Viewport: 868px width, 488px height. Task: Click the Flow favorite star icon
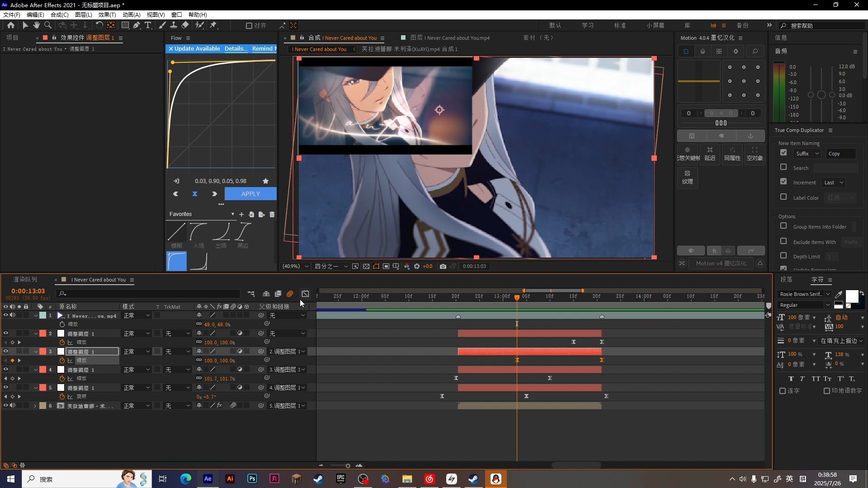[x=265, y=181]
